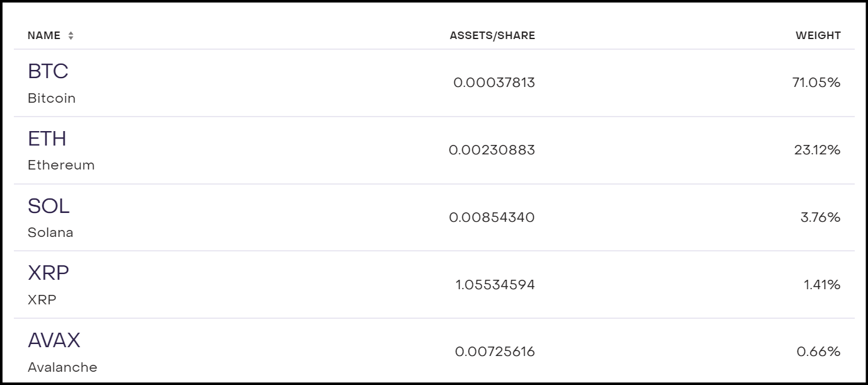Open the XRP asset page
This screenshot has height=385, width=868.
[x=47, y=272]
